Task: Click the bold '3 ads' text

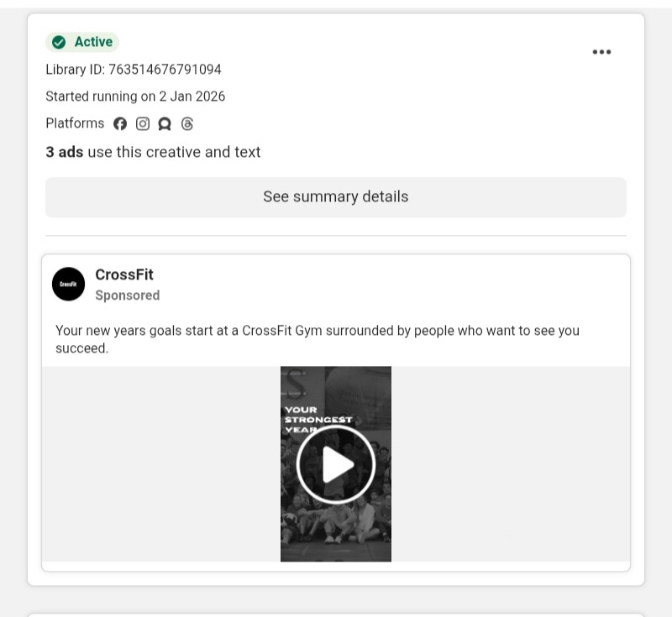Action: [x=65, y=152]
